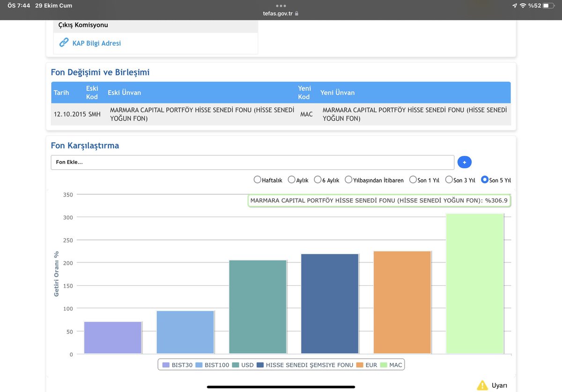
Task: Click the Çıkış Komisyonu row label
Action: point(83,25)
